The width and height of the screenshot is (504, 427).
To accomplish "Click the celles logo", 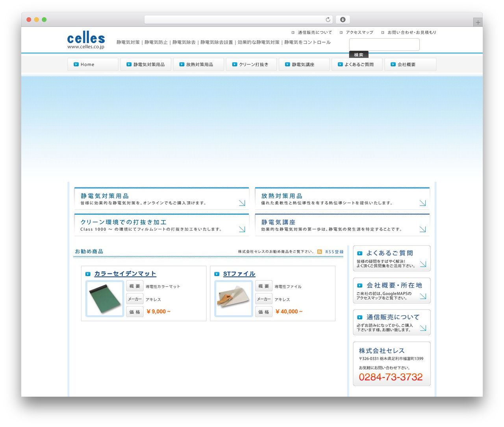I will click(86, 40).
